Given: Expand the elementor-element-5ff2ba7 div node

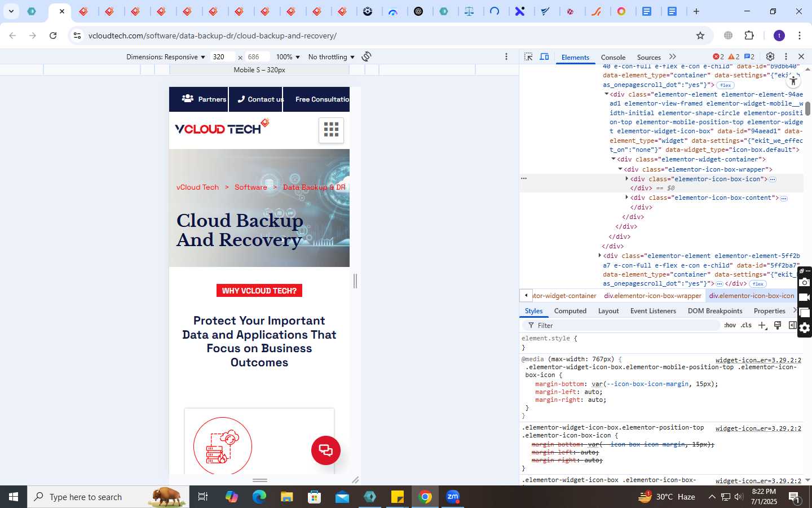Looking at the screenshot, I should point(599,256).
